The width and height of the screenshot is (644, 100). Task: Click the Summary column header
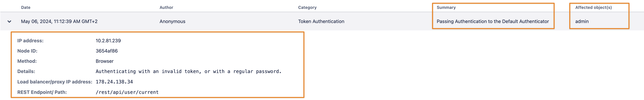(446, 8)
